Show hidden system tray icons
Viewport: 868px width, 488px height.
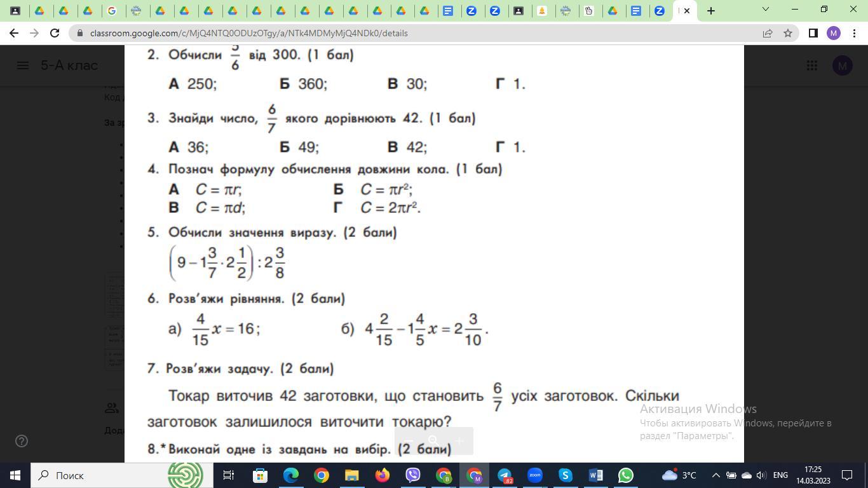pyautogui.click(x=715, y=475)
